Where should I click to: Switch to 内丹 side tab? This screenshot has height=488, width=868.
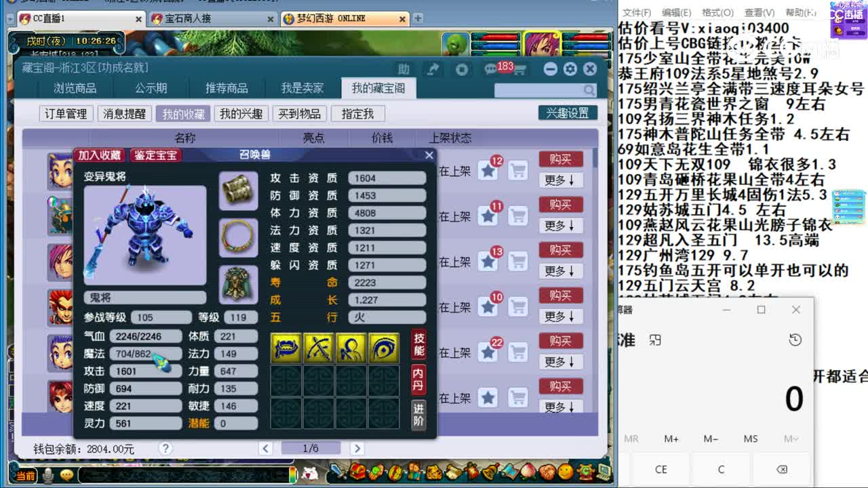point(419,380)
